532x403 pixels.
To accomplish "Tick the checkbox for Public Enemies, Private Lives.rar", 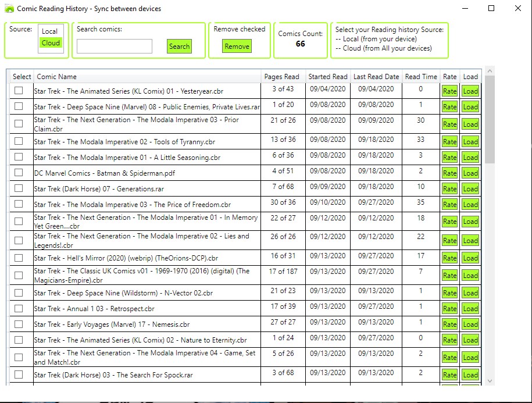I will pyautogui.click(x=19, y=106).
